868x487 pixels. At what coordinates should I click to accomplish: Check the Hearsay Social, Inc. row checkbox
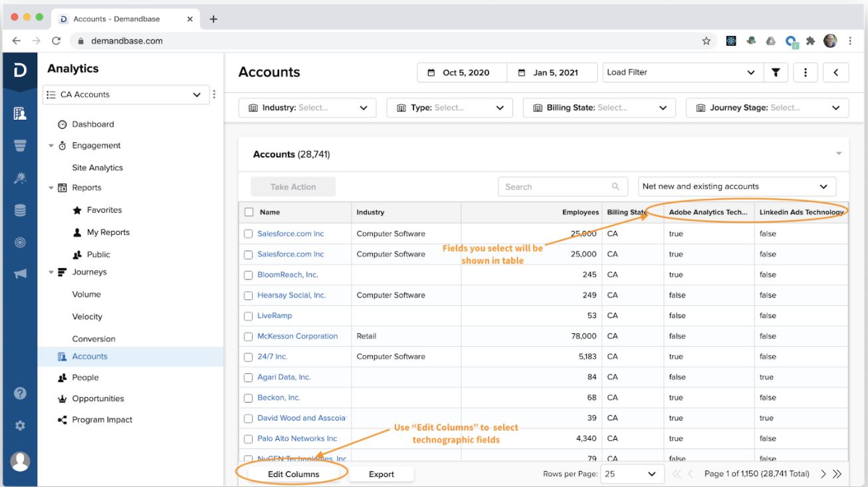click(249, 295)
